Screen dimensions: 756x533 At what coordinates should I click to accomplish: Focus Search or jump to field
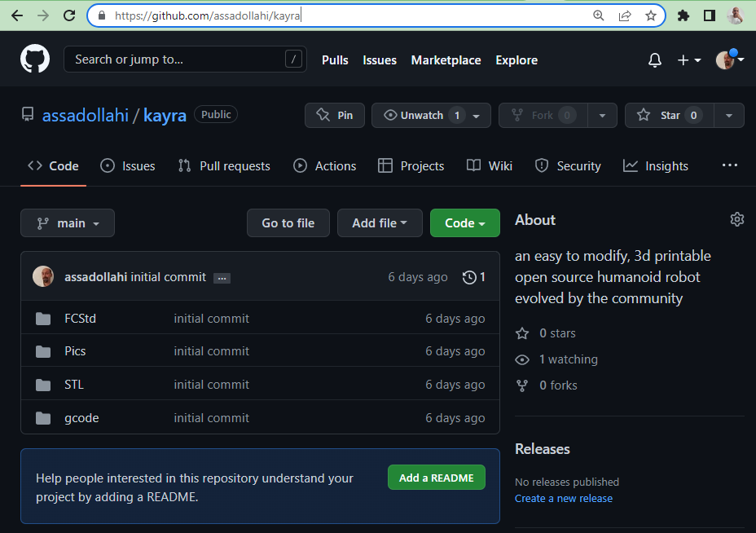pyautogui.click(x=185, y=59)
